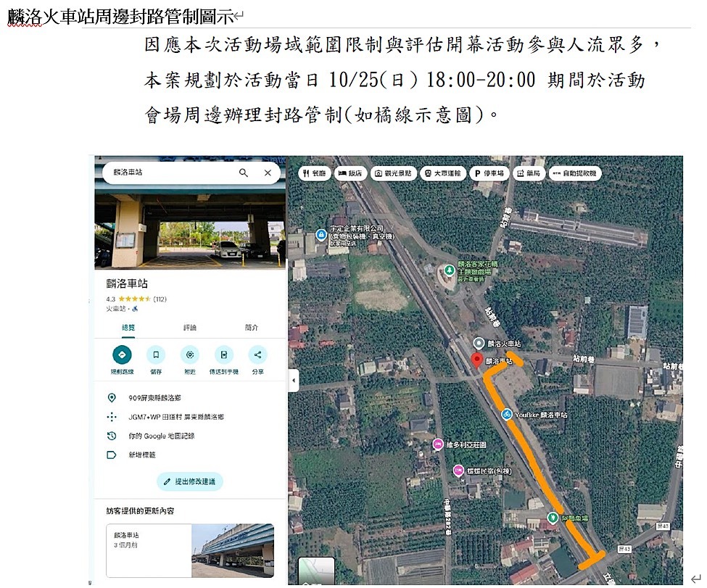This screenshot has height=588, width=707.
Task: Click the 傳送到手機 send to phone icon
Action: (223, 355)
